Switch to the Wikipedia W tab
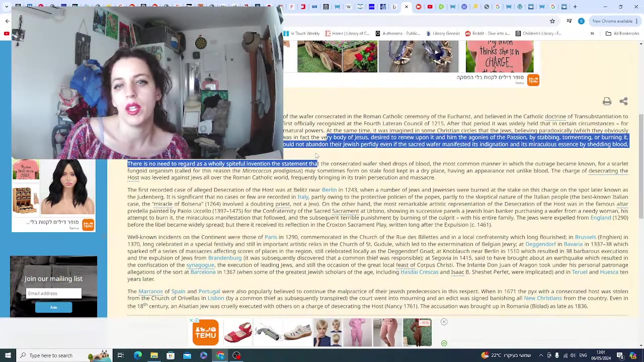The width and height of the screenshot is (644, 362). [x=349, y=7]
